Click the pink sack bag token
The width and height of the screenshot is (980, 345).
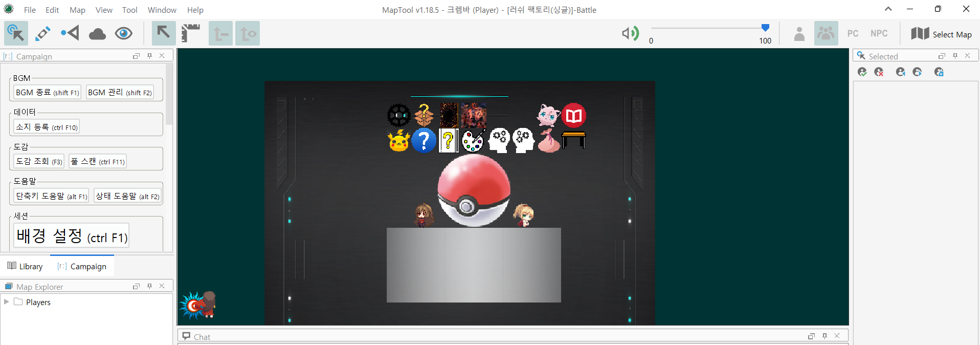tap(549, 141)
